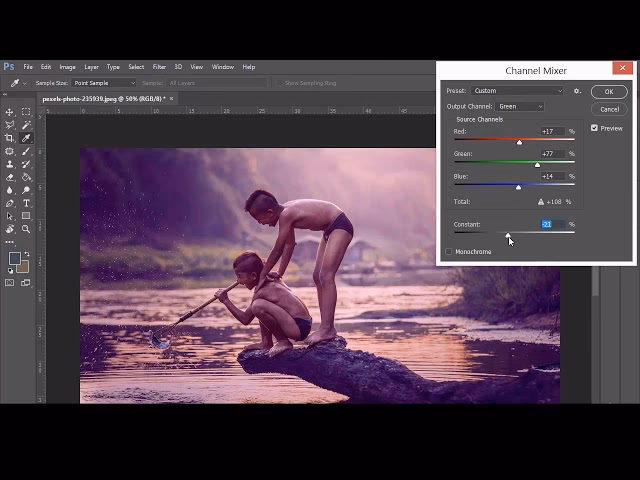Screen dimensions: 640x480
Task: Enable the Monochrome checkbox
Action: 449,252
